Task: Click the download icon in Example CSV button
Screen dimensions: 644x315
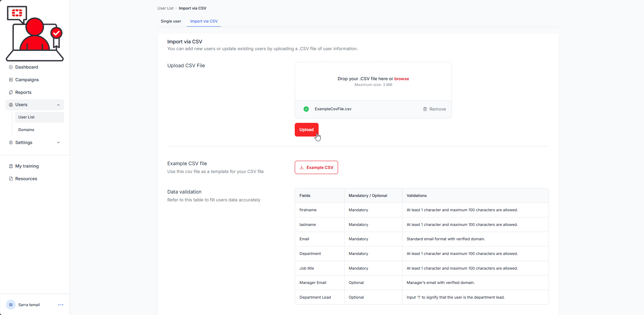Action: 302,168
